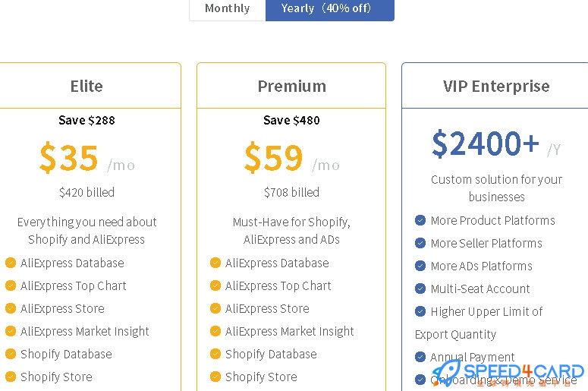Click blue checkmark beside More Product Platforms

pos(420,220)
